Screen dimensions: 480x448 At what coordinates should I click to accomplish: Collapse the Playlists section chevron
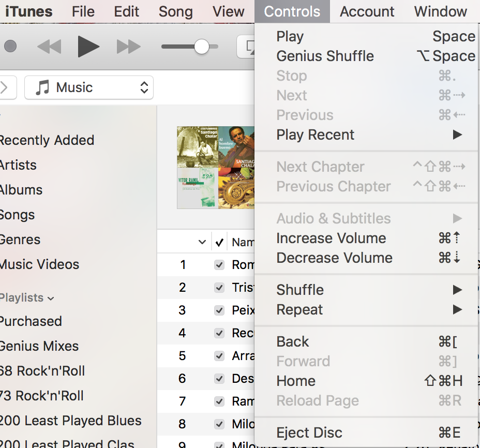[51, 298]
